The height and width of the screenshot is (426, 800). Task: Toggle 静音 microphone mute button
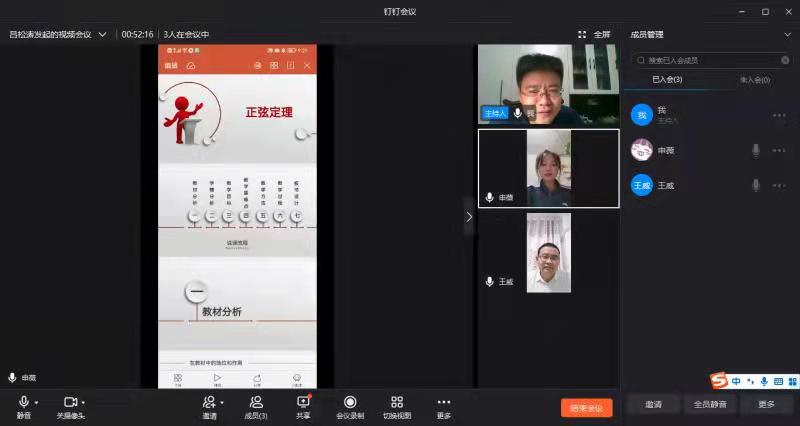click(23, 402)
